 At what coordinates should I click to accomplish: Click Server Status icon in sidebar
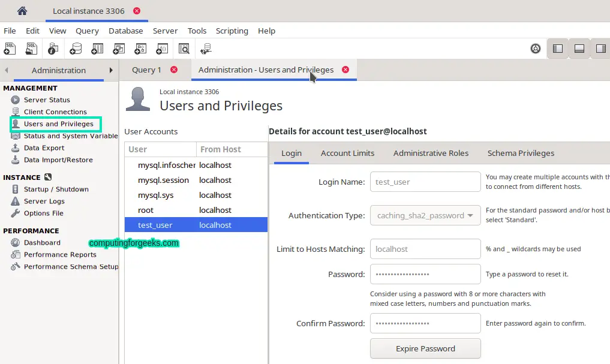tap(15, 100)
